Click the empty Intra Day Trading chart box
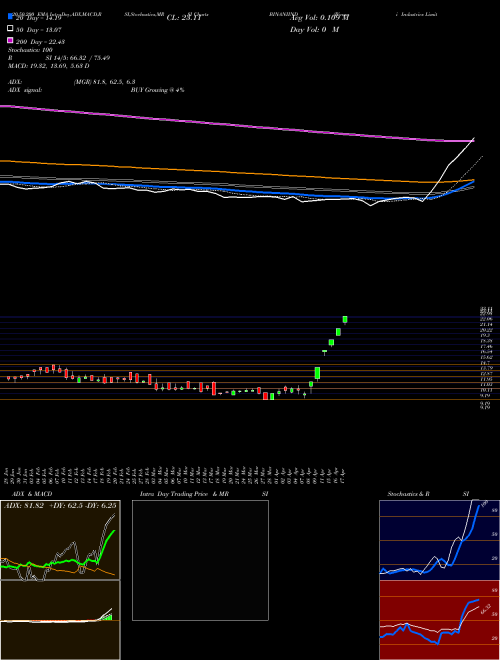500x660 pixels. point(200,560)
